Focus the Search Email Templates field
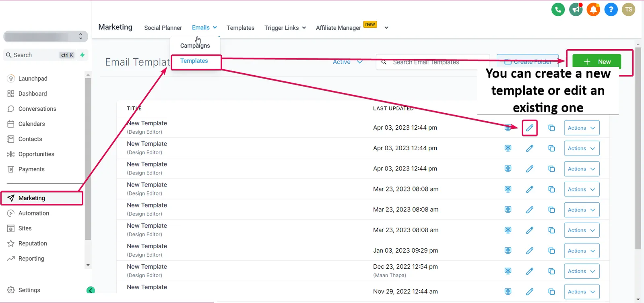 pyautogui.click(x=433, y=62)
